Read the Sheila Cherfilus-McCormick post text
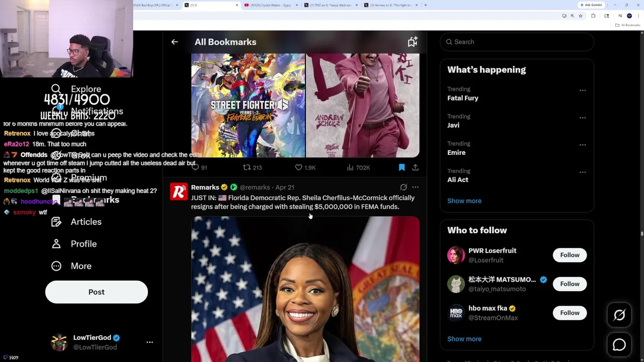Screen dimensions: 644x362 click(x=303, y=202)
